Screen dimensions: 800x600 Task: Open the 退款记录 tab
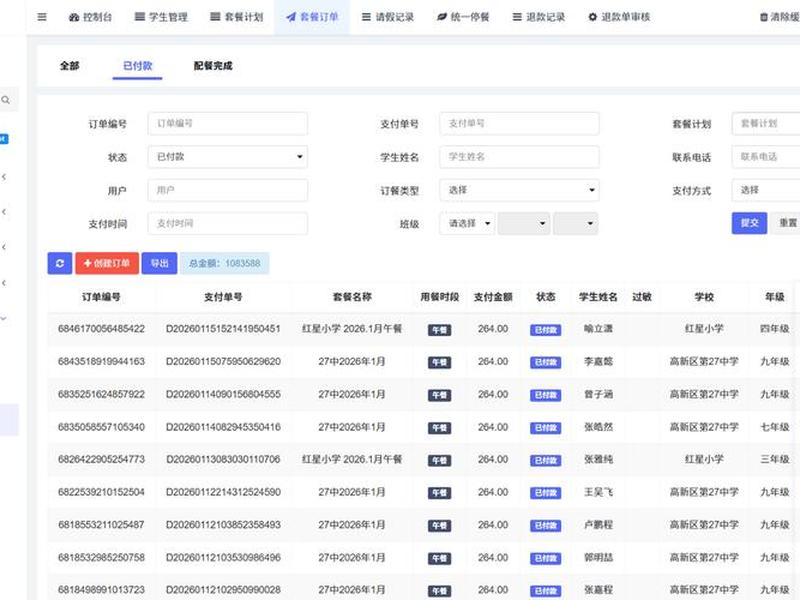[539, 17]
